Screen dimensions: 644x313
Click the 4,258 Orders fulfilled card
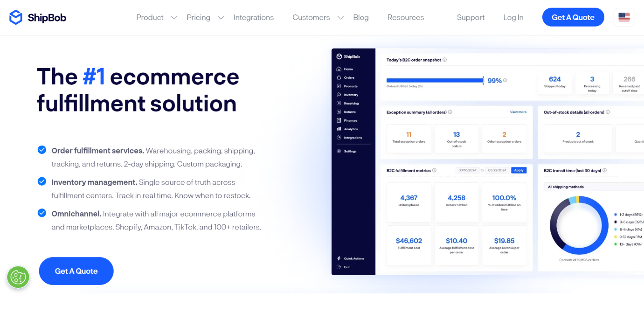(457, 202)
